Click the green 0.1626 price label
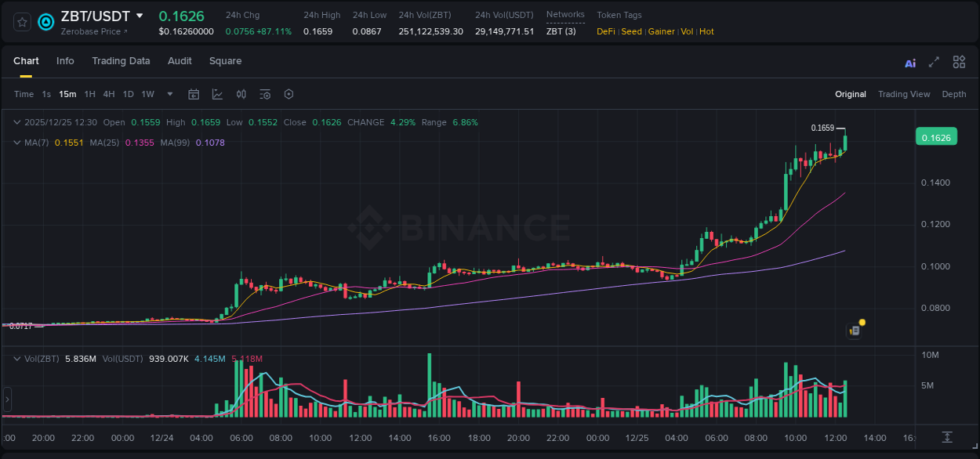This screenshot has width=980, height=459. [938, 136]
